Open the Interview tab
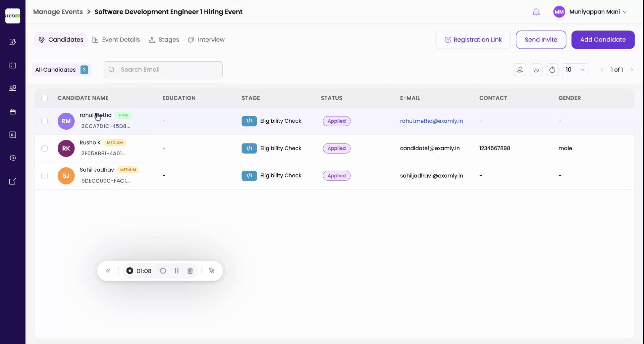 [207, 40]
